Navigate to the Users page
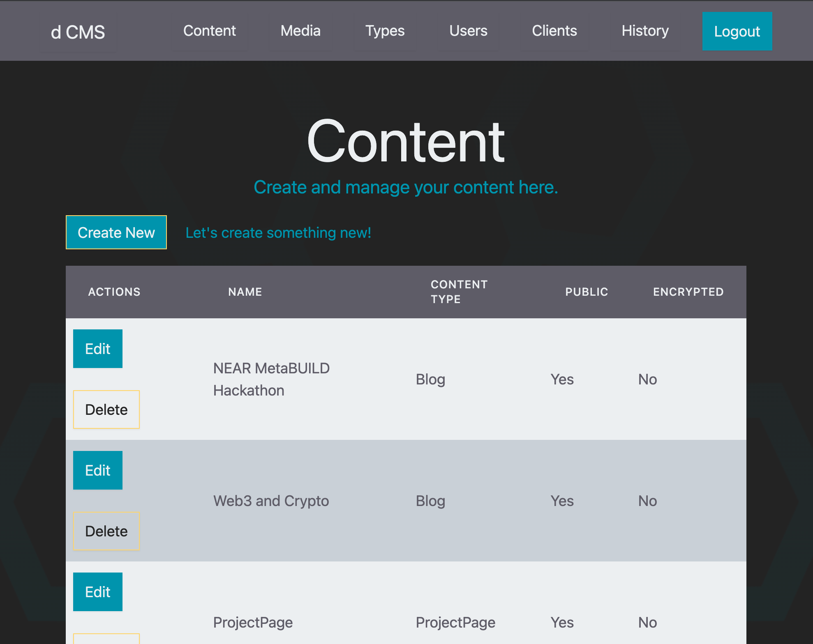The image size is (813, 644). tap(468, 31)
